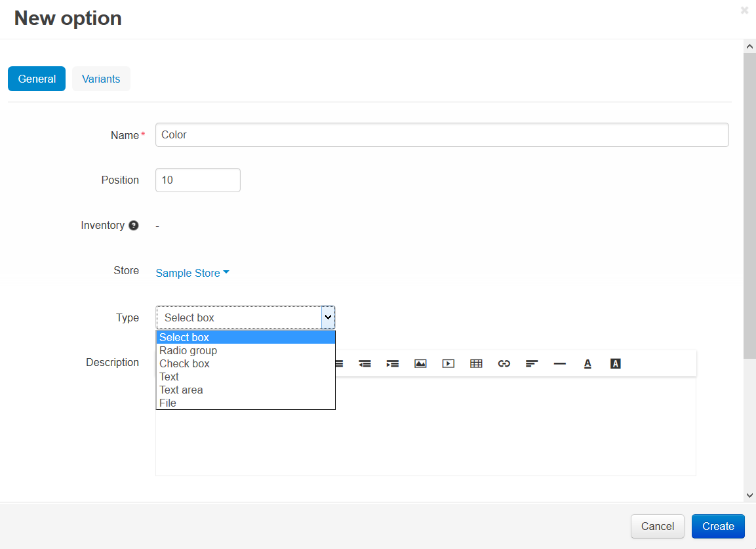Switch to the General tab

pos(37,79)
